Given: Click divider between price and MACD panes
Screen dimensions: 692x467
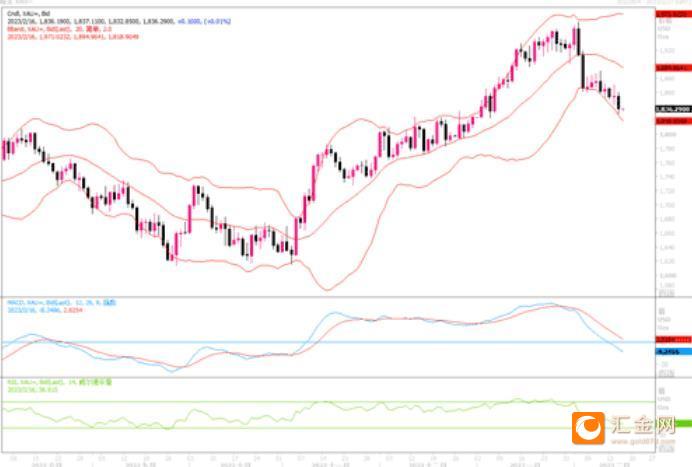Looking at the screenshot, I should [x=328, y=297].
